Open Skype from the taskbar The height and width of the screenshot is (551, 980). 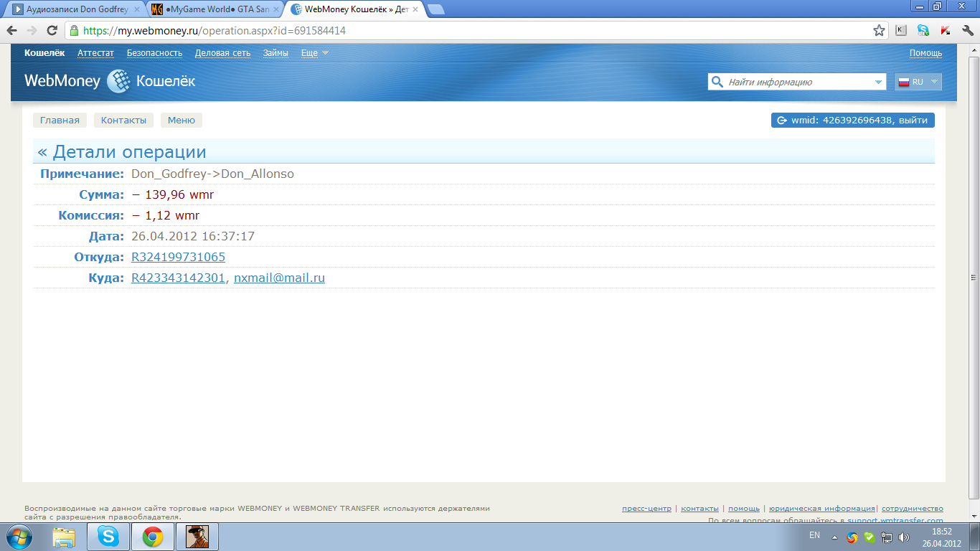pyautogui.click(x=108, y=537)
